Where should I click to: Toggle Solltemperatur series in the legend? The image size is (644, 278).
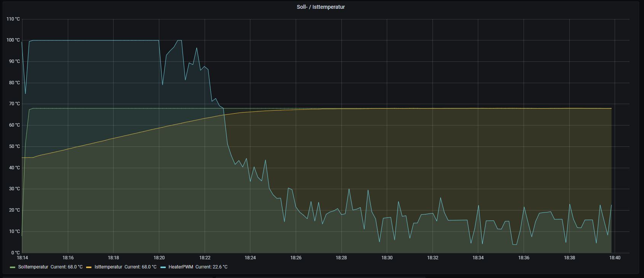[33, 267]
